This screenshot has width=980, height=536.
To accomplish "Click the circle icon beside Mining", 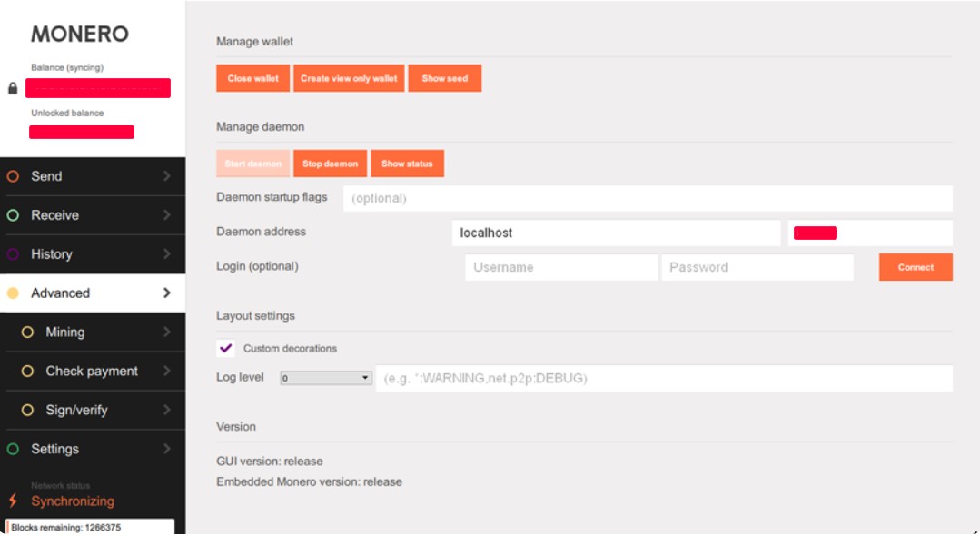I will click(27, 333).
